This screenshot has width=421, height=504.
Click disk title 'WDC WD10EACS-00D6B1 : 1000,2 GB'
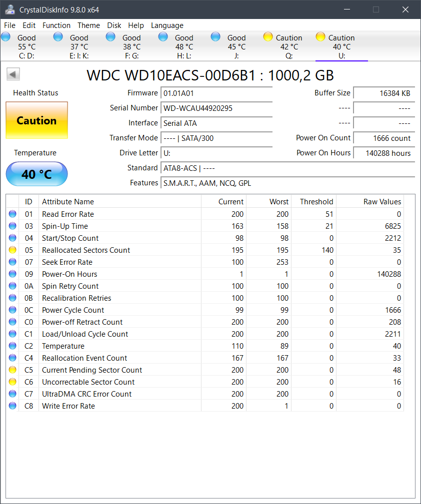point(210,75)
